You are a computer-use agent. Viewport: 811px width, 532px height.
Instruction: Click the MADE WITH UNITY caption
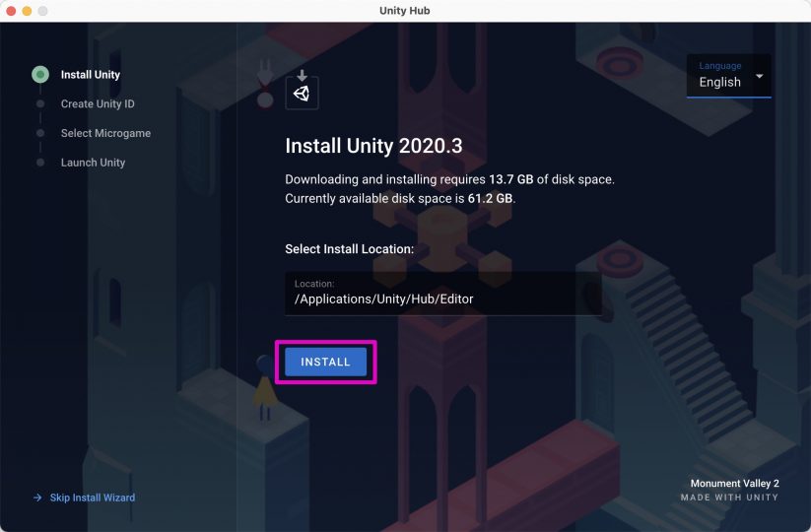(729, 498)
